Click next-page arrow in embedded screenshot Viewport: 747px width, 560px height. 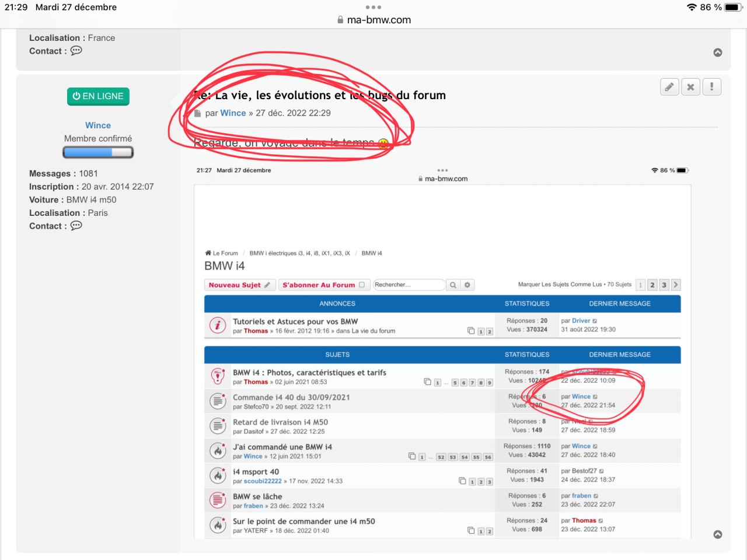pos(676,285)
